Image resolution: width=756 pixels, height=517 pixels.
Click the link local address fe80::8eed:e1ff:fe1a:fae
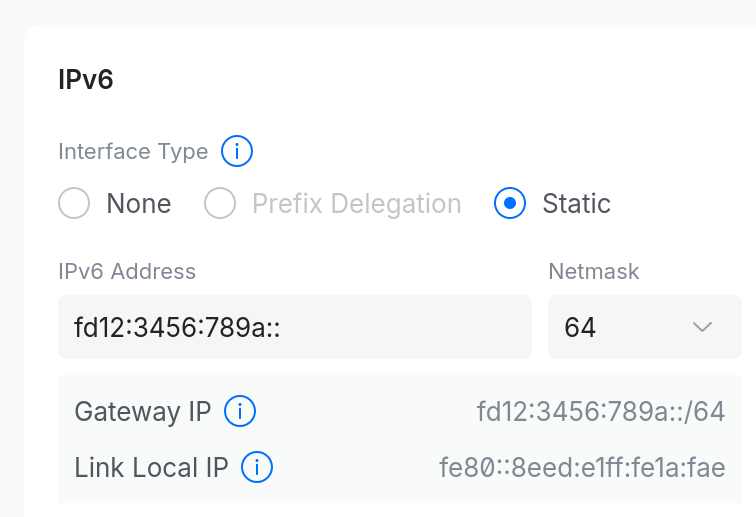click(582, 467)
